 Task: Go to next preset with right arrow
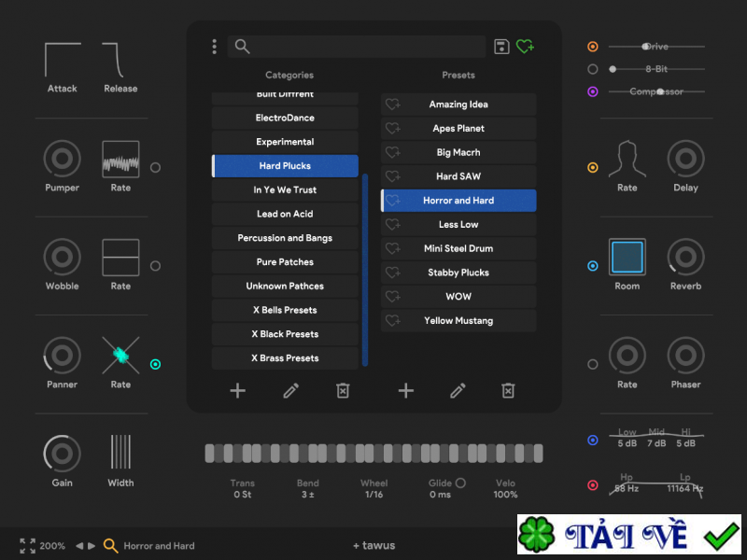92,546
